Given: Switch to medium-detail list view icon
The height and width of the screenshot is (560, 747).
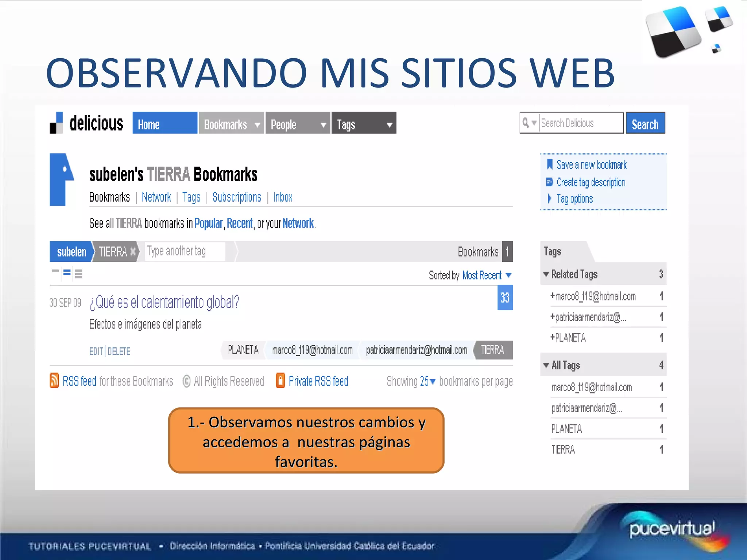Looking at the screenshot, I should (x=67, y=272).
